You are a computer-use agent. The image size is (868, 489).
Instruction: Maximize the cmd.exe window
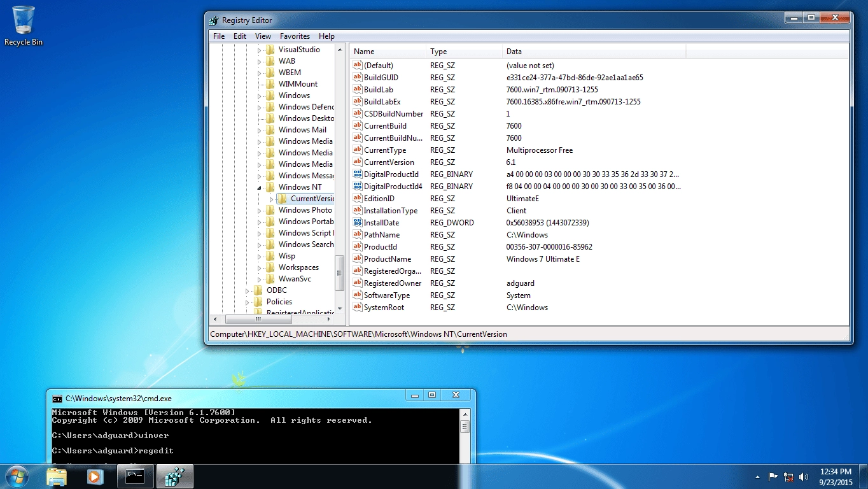point(432,395)
